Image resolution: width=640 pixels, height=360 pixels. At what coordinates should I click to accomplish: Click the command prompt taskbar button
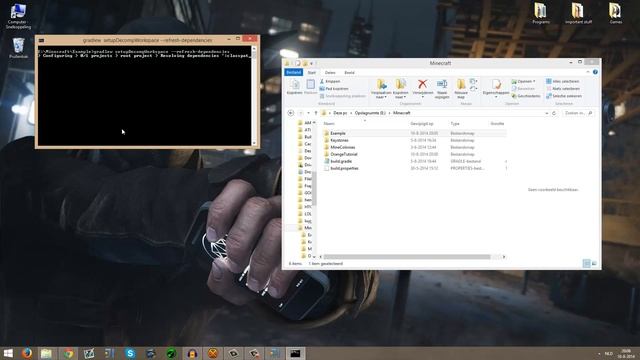click(x=295, y=353)
